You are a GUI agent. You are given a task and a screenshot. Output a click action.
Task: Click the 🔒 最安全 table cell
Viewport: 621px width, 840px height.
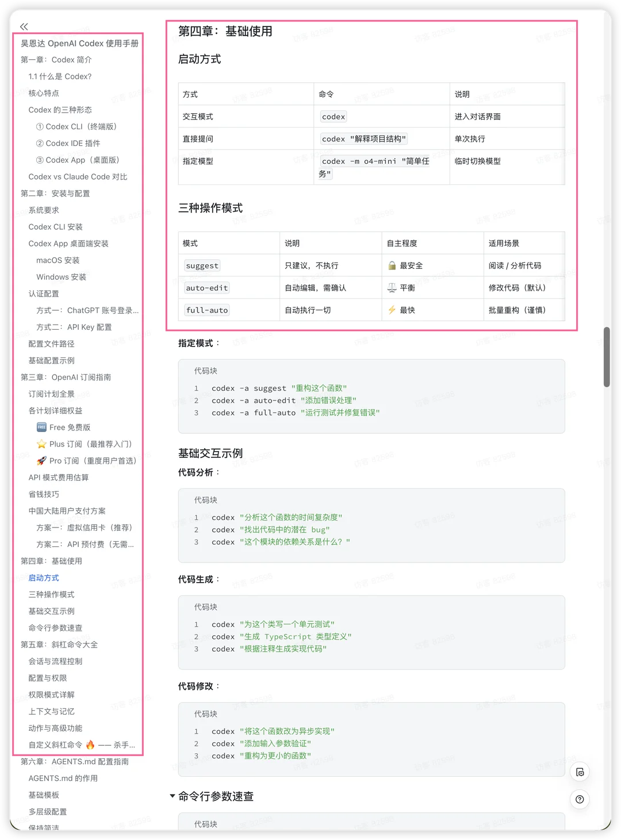tap(432, 265)
